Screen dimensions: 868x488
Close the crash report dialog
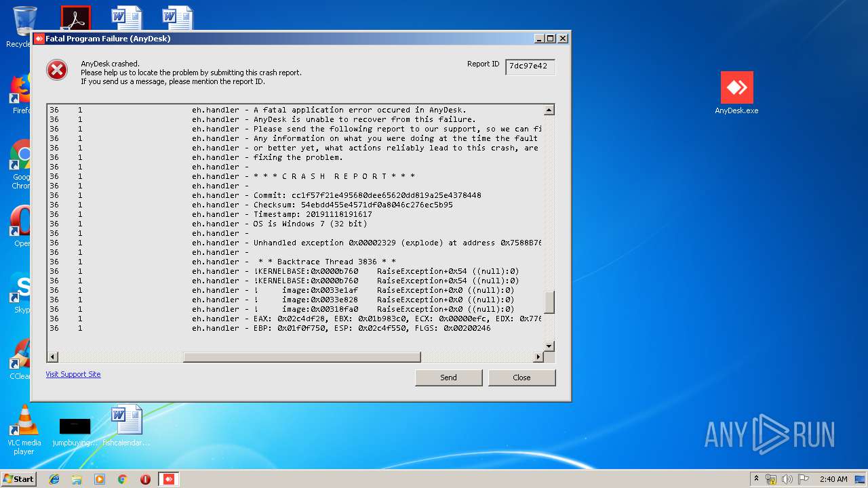pos(521,378)
